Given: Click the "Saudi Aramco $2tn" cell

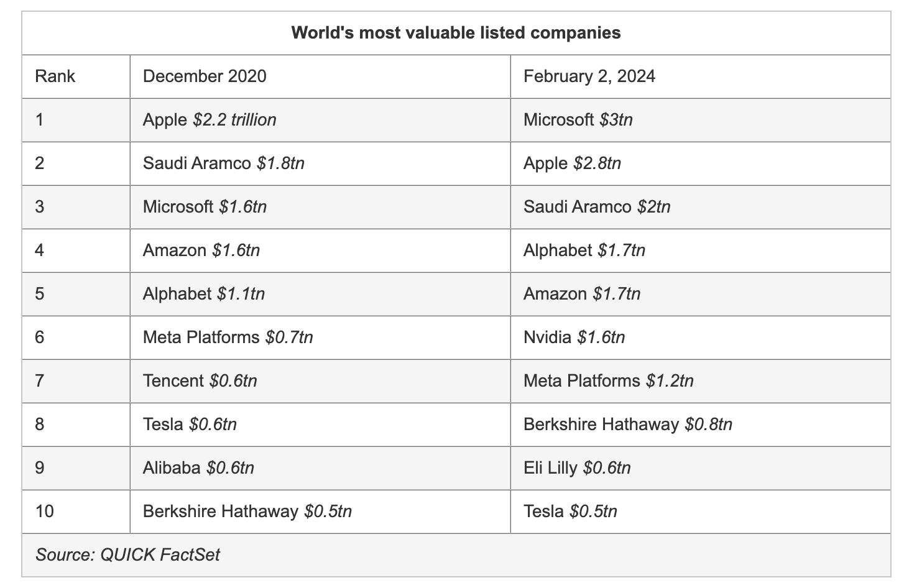Looking at the screenshot, I should 597,207.
